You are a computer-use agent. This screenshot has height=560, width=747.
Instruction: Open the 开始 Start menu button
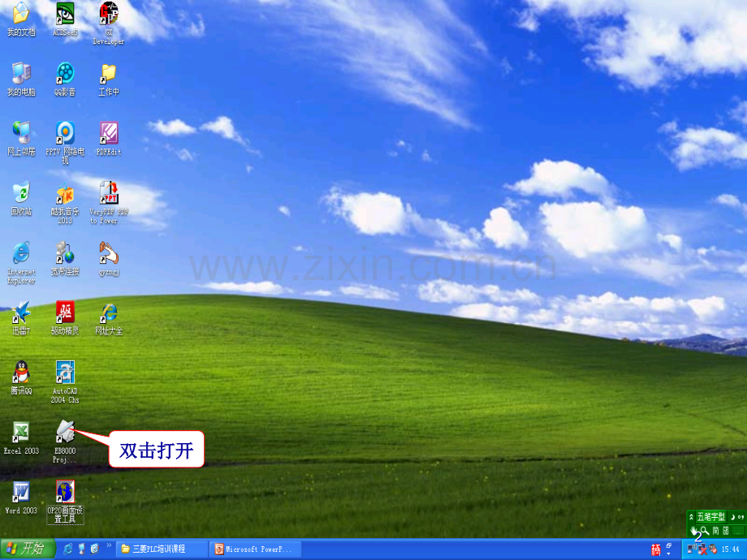click(28, 549)
